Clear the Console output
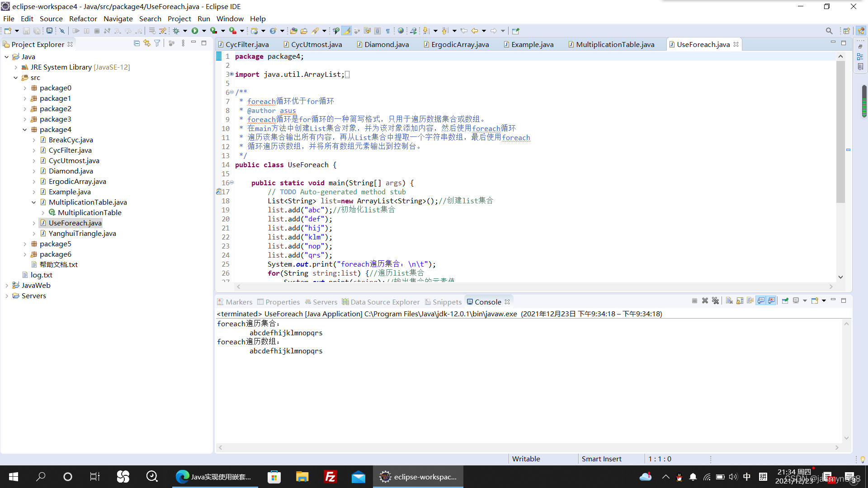 [729, 301]
